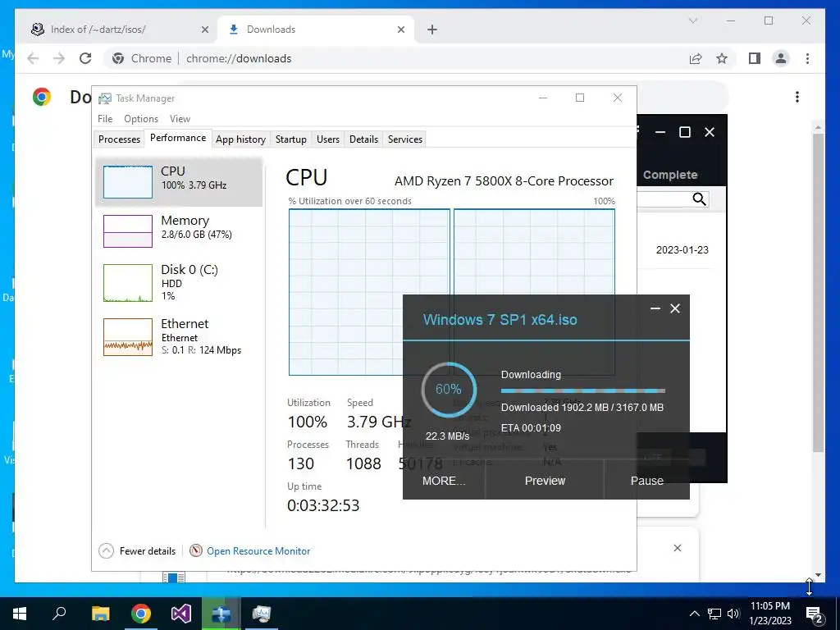The height and width of the screenshot is (630, 840).
Task: Click search magnifier in download manager
Action: (x=699, y=199)
